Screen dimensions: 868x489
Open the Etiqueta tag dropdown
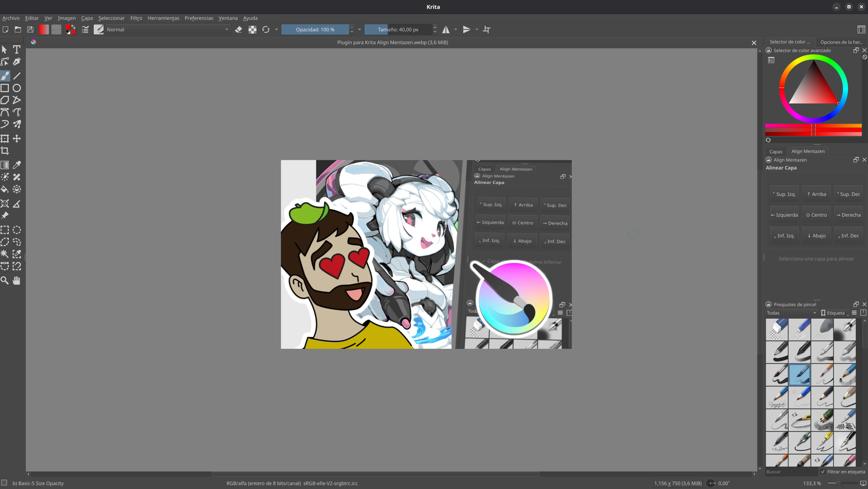coord(835,313)
